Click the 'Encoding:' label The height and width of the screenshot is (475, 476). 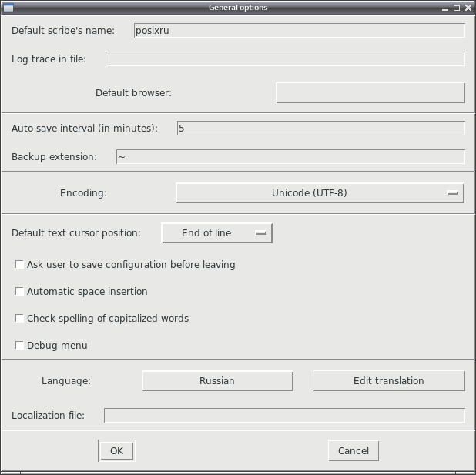83,193
